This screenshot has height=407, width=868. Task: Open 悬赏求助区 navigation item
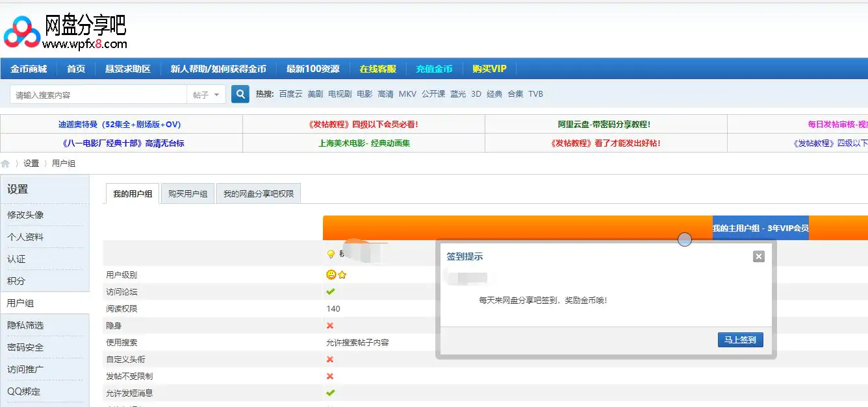(x=128, y=69)
